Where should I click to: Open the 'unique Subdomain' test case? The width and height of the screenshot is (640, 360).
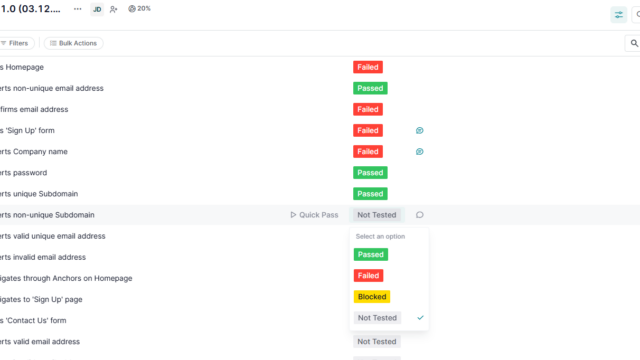coord(39,194)
